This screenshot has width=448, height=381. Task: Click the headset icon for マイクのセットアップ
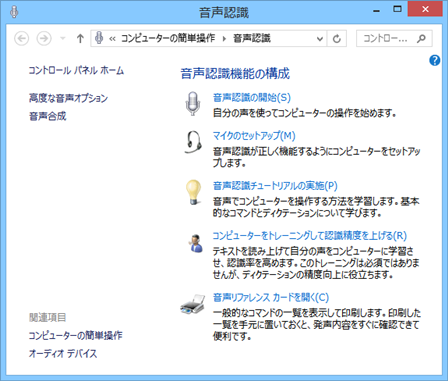point(193,142)
